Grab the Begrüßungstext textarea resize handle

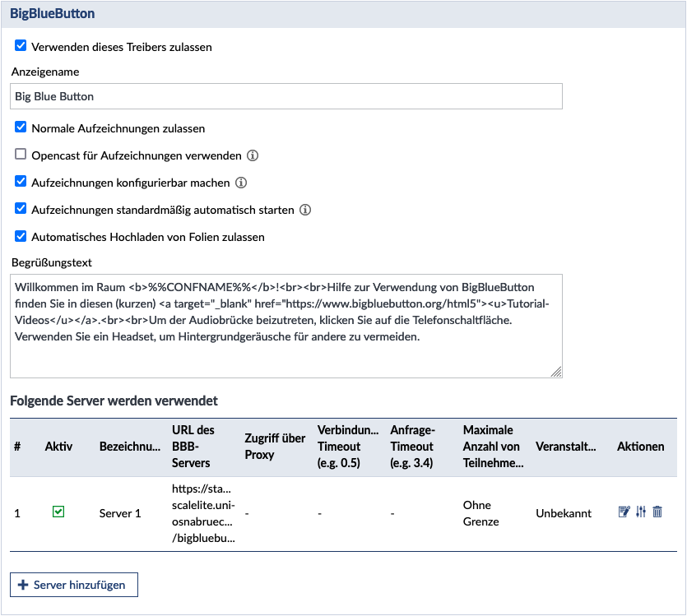(557, 373)
